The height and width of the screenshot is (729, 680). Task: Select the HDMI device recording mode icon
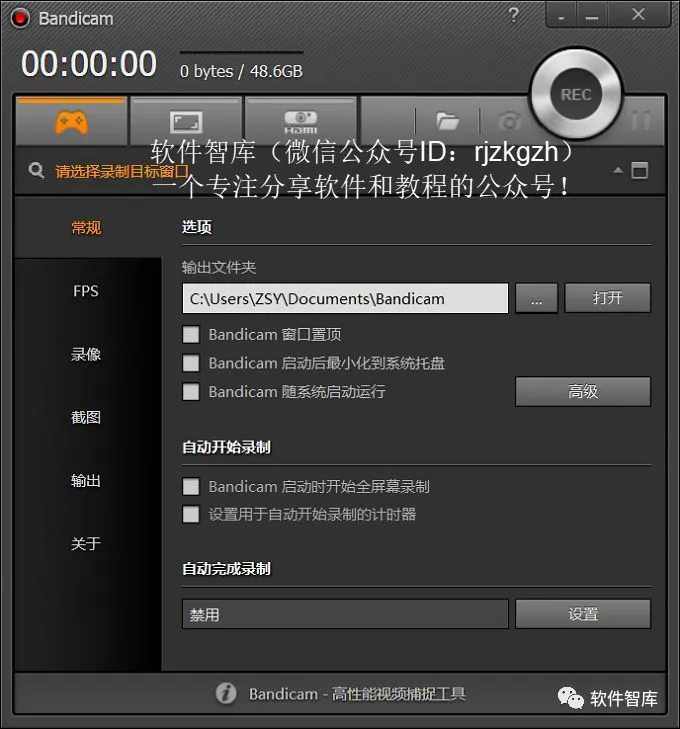[300, 122]
